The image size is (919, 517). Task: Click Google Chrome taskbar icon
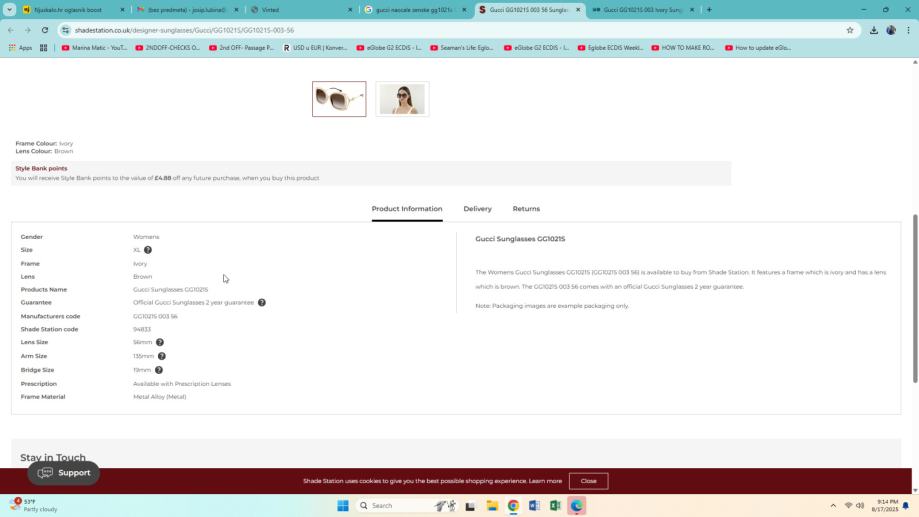[513, 505]
